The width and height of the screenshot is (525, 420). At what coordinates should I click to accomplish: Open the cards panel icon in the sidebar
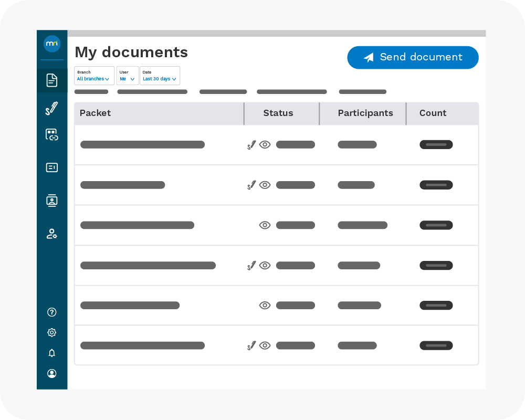(52, 167)
